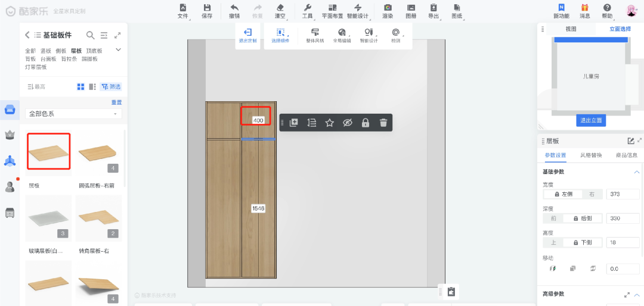The width and height of the screenshot is (644, 306).
Task: Open 检测 detection tool
Action: [x=395, y=36]
